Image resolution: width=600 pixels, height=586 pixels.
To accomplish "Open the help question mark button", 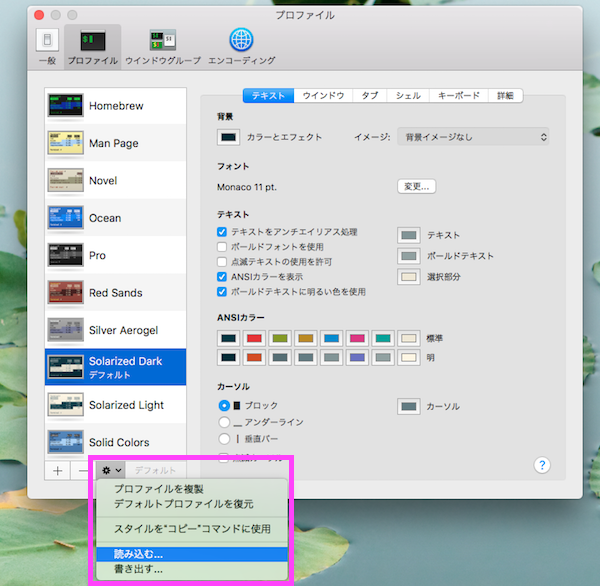I will point(542,465).
